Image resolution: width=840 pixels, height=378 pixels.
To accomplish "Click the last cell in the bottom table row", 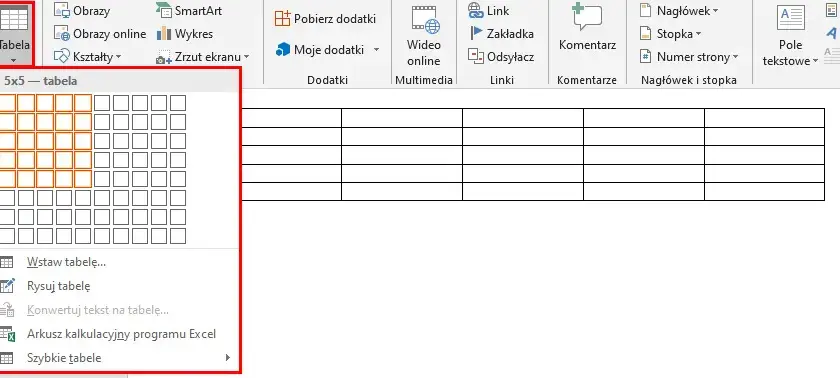I will [764, 191].
